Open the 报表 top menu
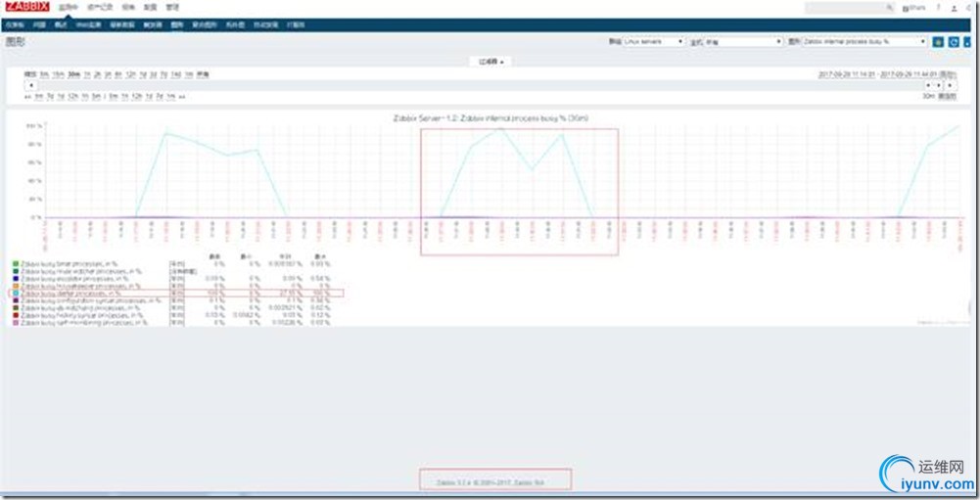This screenshot has height=500, width=980. [128, 8]
